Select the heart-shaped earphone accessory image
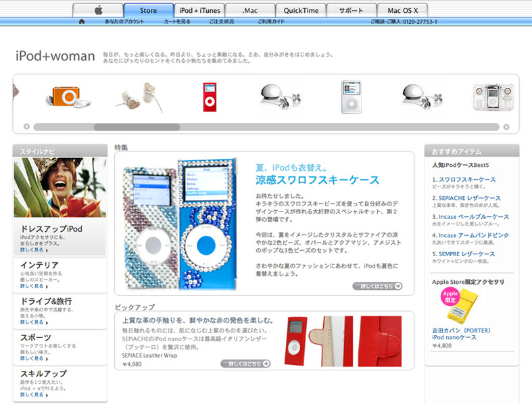 coord(139,97)
